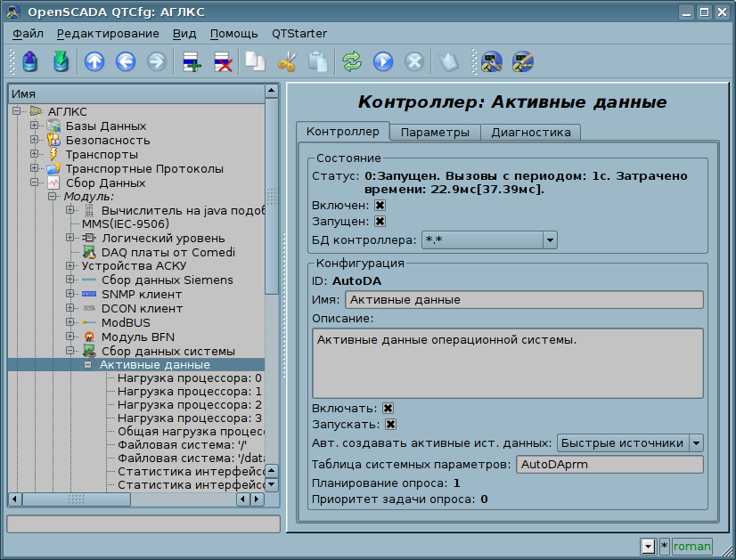Navigate back with the left arrow icon
This screenshot has width=736, height=560.
coord(125,61)
